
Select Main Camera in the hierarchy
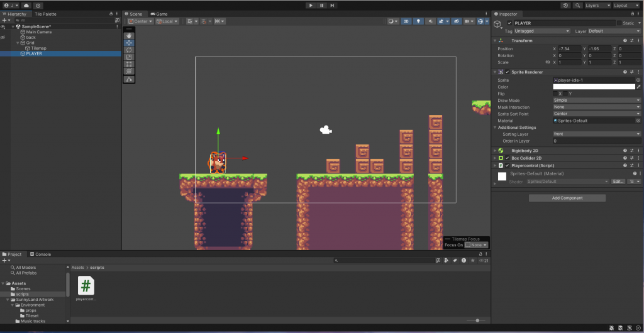click(38, 32)
